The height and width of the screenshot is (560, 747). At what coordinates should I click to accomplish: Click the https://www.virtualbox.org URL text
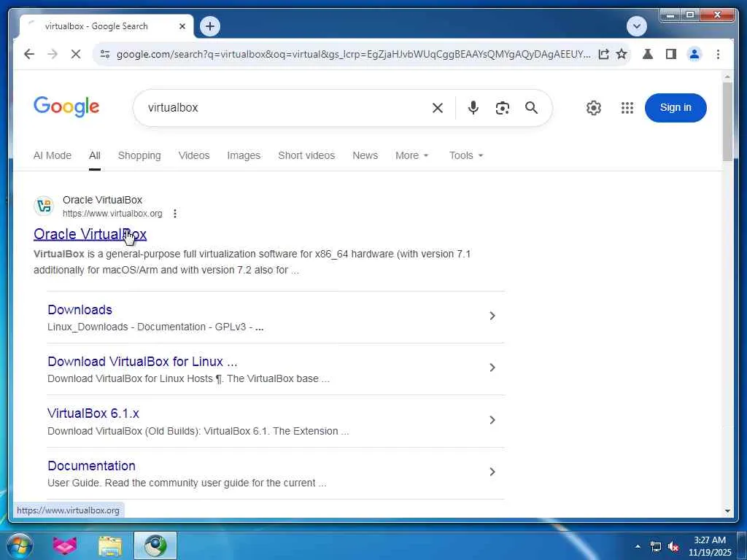[x=112, y=214]
